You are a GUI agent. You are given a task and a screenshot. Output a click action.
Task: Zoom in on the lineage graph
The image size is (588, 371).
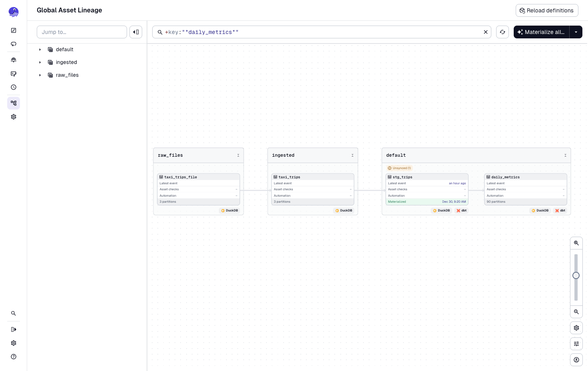tap(576, 243)
